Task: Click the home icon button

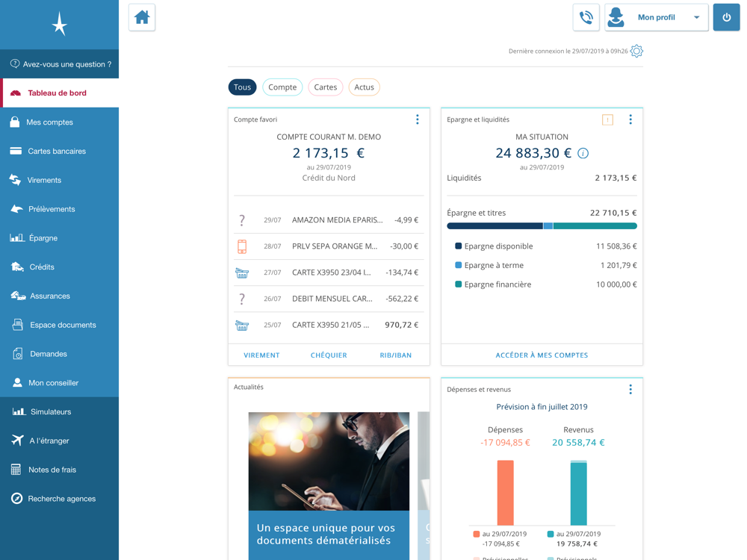Action: pos(142,18)
